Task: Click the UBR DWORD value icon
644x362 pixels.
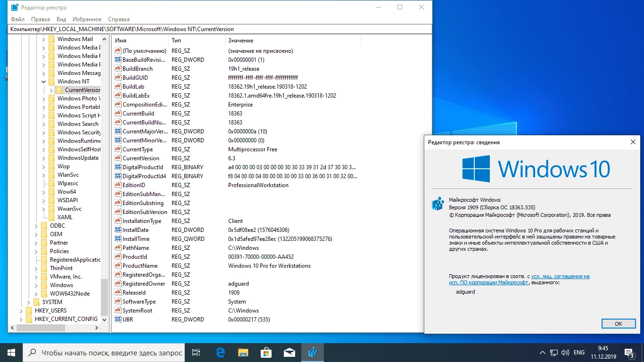Action: click(118, 320)
